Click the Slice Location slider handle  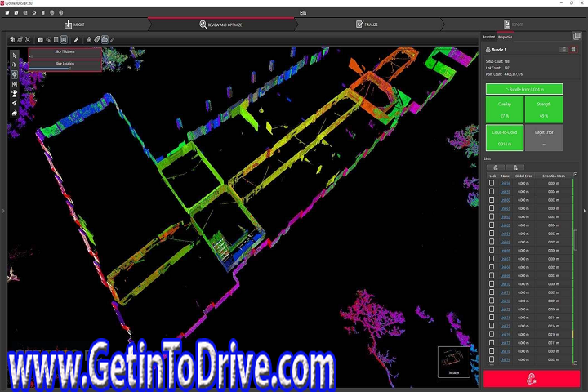69,69
